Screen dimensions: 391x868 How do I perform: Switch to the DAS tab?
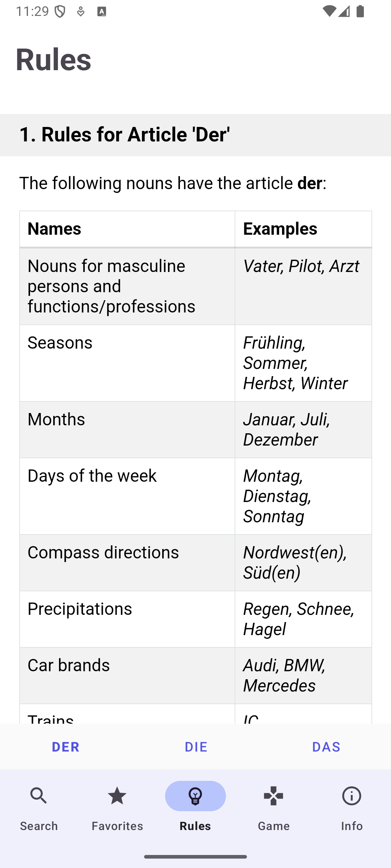tap(326, 746)
